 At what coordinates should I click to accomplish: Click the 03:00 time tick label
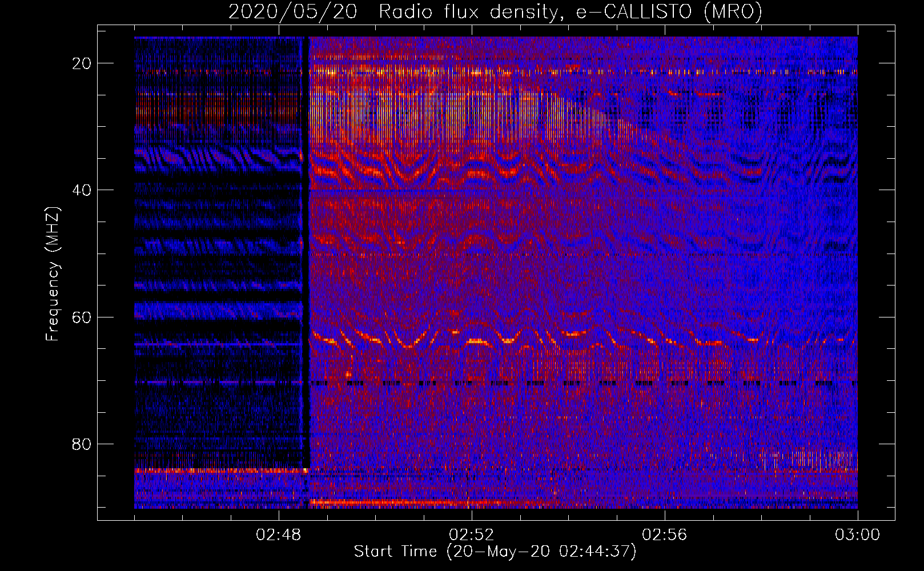tap(858, 535)
